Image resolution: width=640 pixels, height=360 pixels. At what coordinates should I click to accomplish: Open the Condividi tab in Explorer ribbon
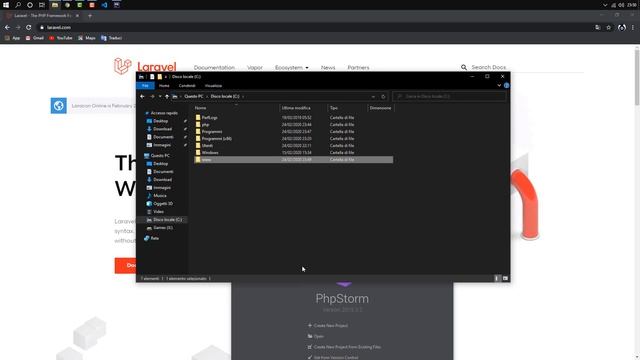click(187, 86)
